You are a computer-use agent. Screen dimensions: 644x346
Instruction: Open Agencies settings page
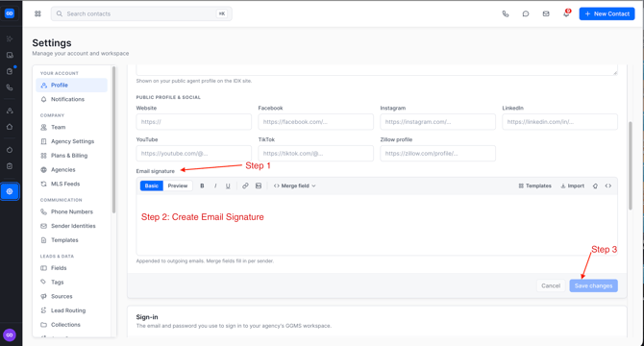[x=71, y=169]
